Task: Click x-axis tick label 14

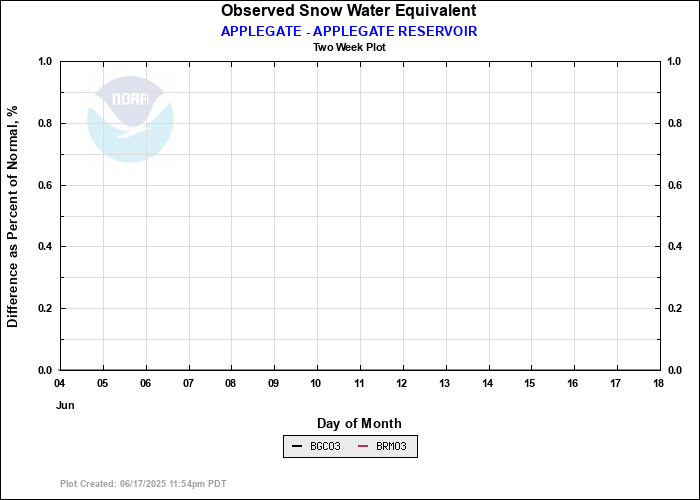Action: [488, 383]
